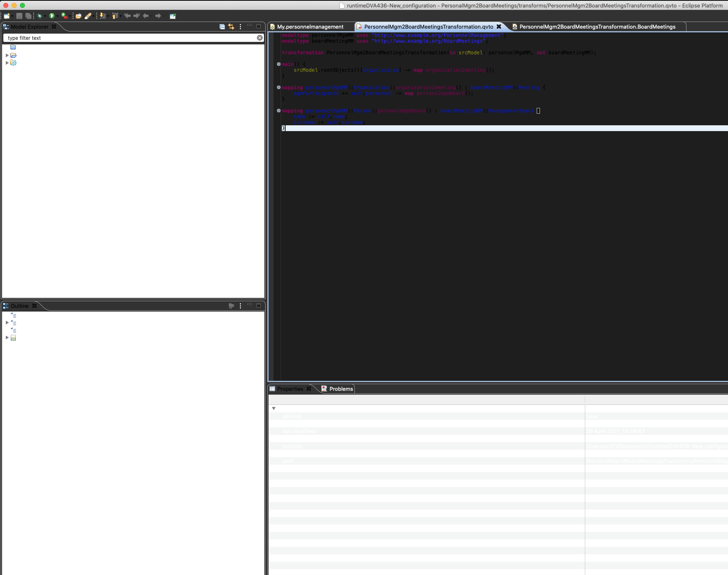Close the Outline tab
The width and height of the screenshot is (728, 575).
click(x=34, y=306)
